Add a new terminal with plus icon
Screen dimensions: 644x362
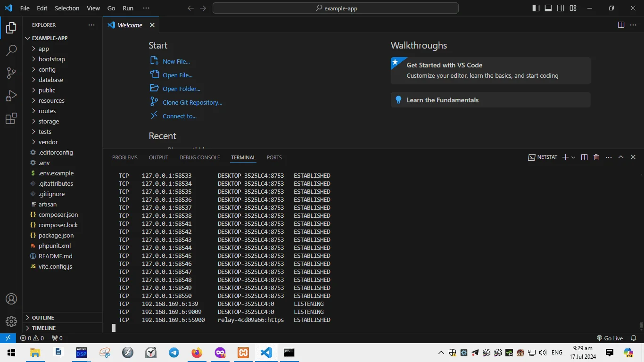(x=565, y=157)
